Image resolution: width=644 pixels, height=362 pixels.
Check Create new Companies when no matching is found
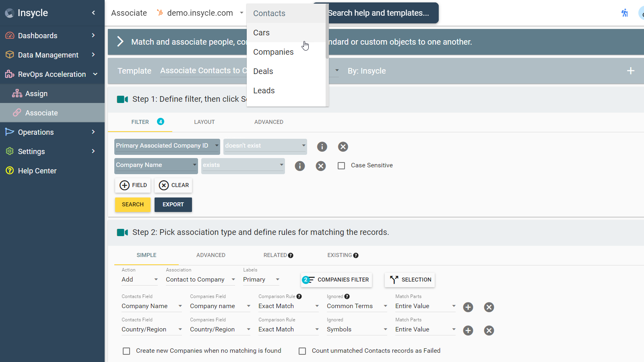click(126, 351)
